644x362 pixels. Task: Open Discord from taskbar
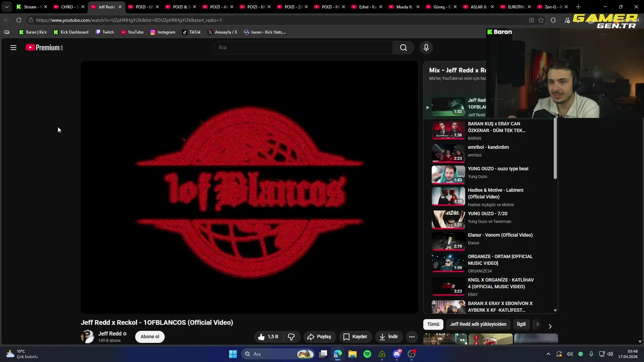397,354
